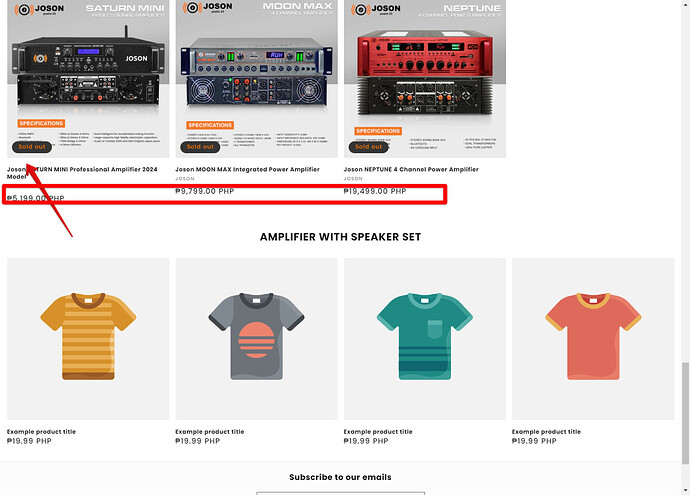Click the Sold out badge on SATURN MINI
The width and height of the screenshot is (690, 495).
pos(32,147)
